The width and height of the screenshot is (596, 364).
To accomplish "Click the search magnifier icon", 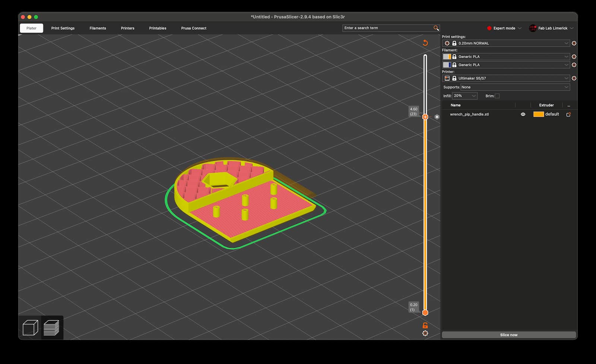I will (436, 28).
